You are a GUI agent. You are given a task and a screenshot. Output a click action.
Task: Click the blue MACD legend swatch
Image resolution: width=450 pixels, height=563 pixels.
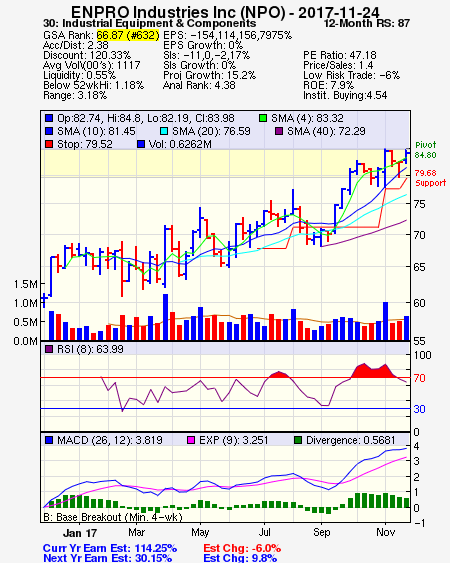pos(49,440)
